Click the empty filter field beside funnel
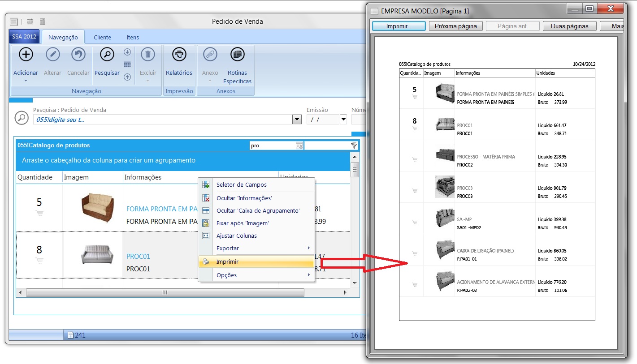This screenshot has width=637, height=364. (327, 146)
